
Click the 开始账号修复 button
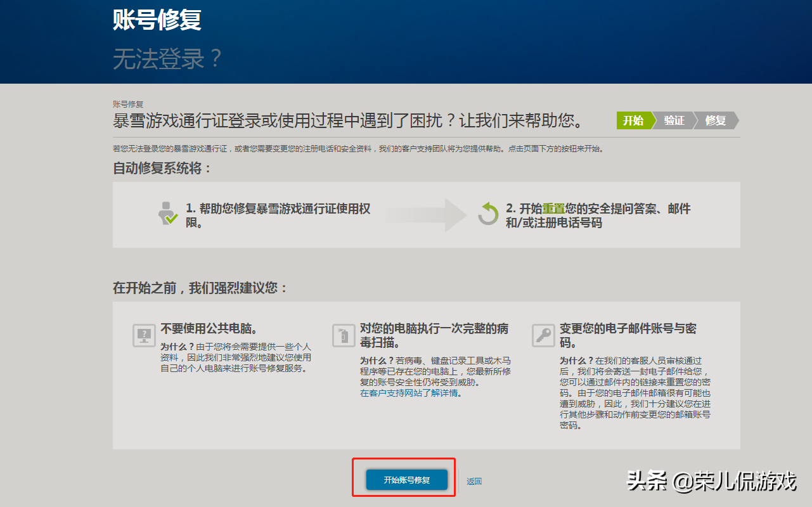(x=407, y=480)
